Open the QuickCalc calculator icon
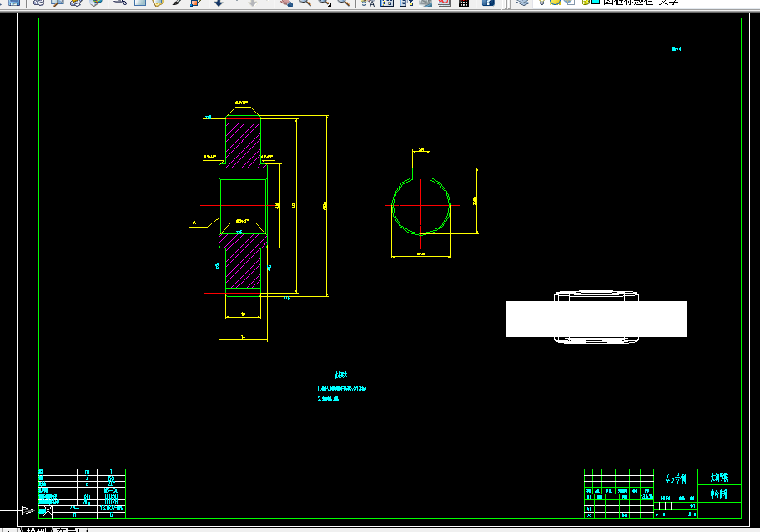 (463, 2)
